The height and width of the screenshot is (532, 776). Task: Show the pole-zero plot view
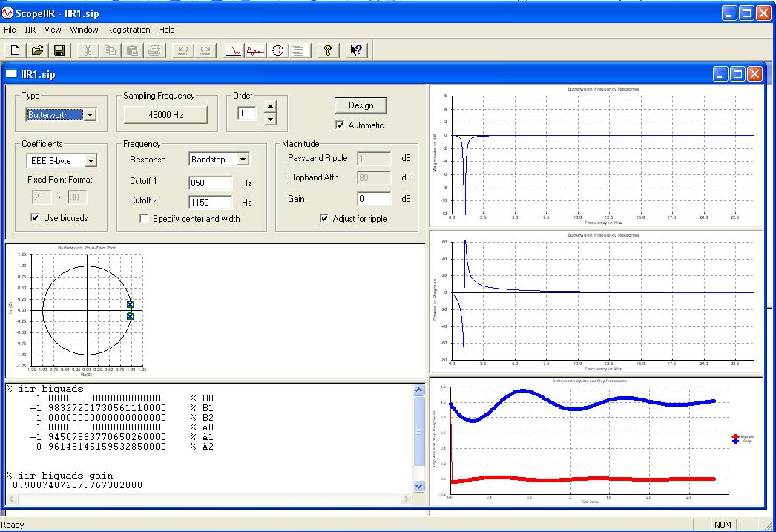click(x=277, y=50)
